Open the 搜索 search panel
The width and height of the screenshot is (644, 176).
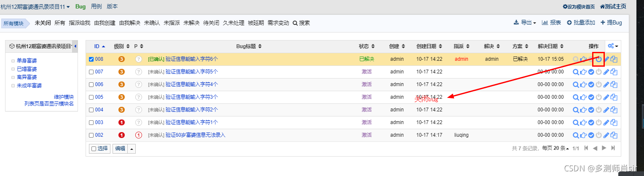click(x=301, y=23)
